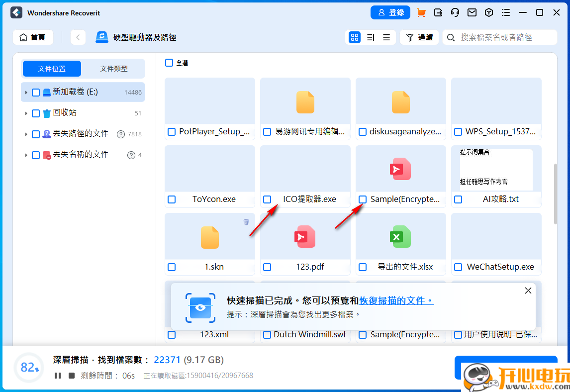Open the menu list icon near window controls
This screenshot has height=392, width=570.
coord(506,12)
